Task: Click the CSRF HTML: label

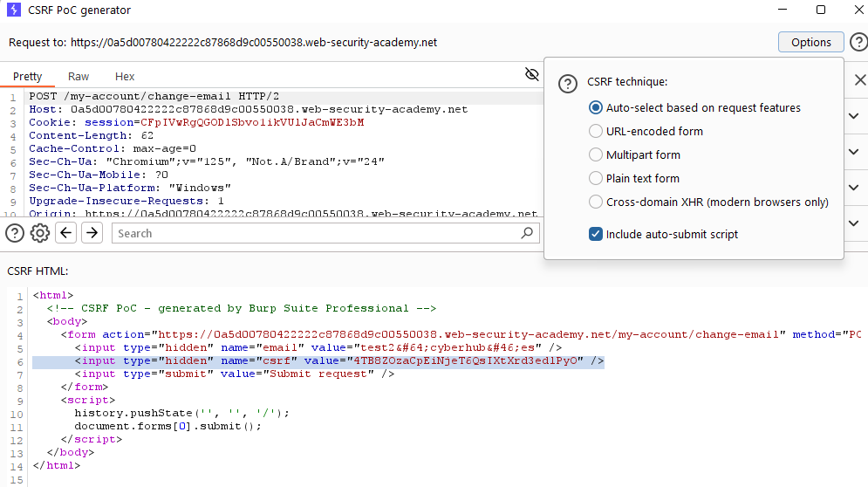Action: [38, 271]
